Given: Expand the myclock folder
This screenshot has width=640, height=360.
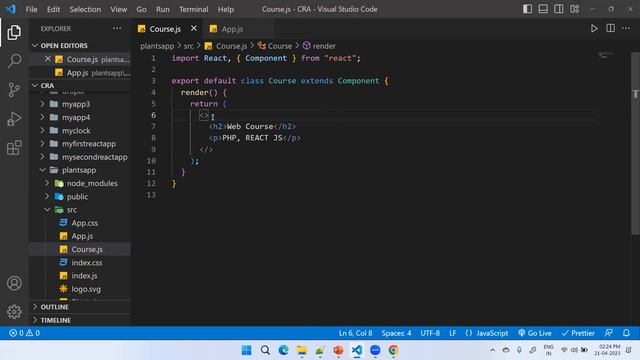Looking at the screenshot, I should (x=80, y=131).
